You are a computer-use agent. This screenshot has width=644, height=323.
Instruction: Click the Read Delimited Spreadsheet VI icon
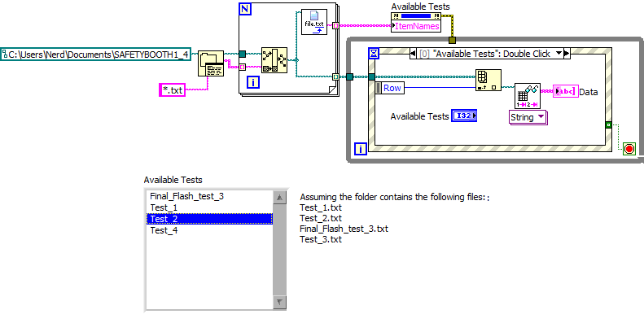coord(528,97)
